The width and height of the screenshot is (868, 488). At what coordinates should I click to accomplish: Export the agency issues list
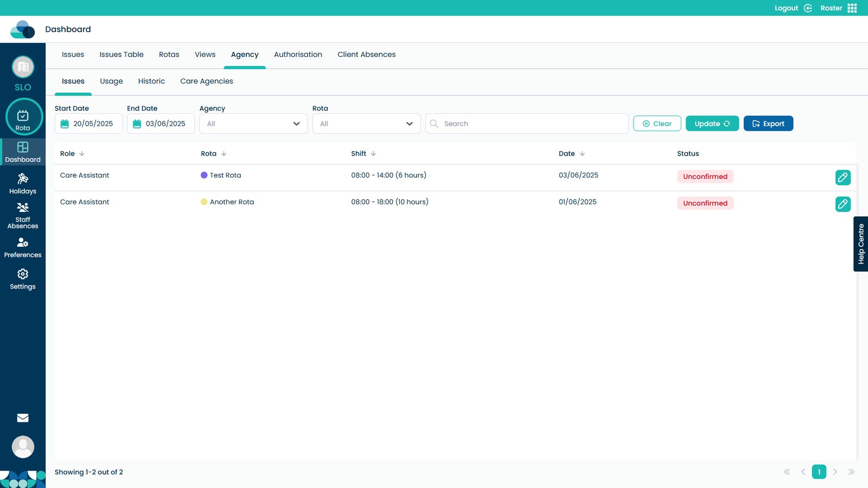coord(768,124)
